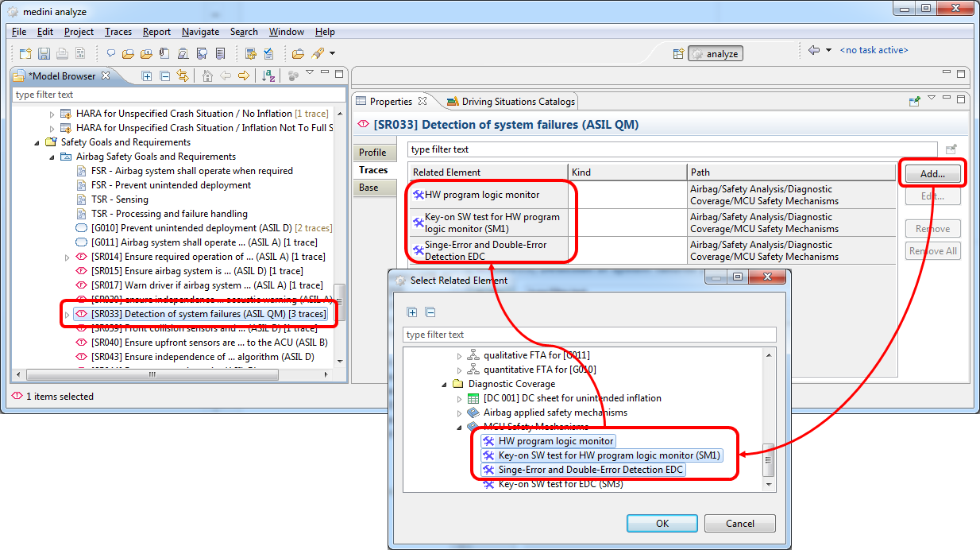Click the Back arrow in Model Browser toolbar
This screenshot has width=980, height=550.
point(226,76)
